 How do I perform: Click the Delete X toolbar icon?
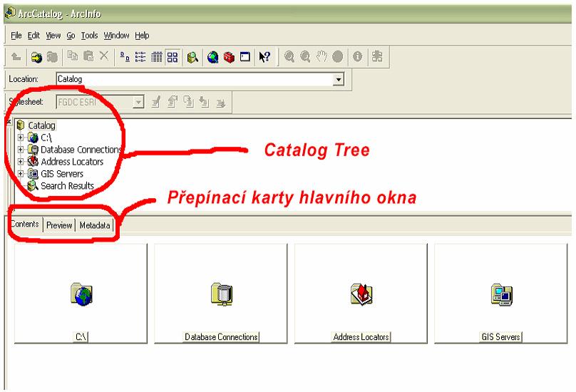click(x=104, y=56)
